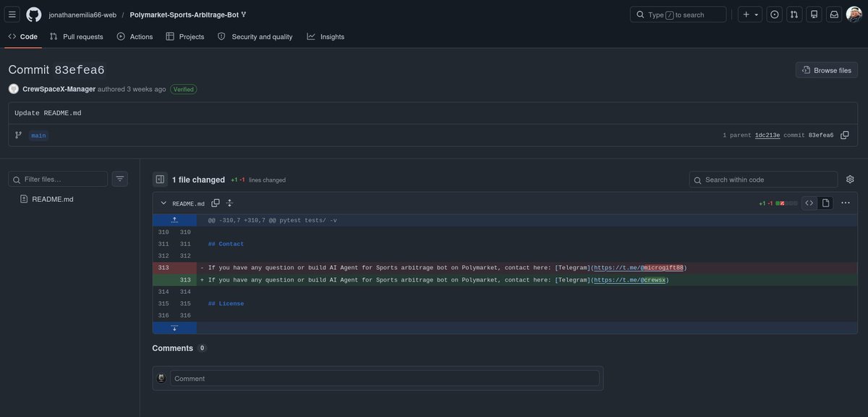Open the Projects tab

pyautogui.click(x=185, y=36)
